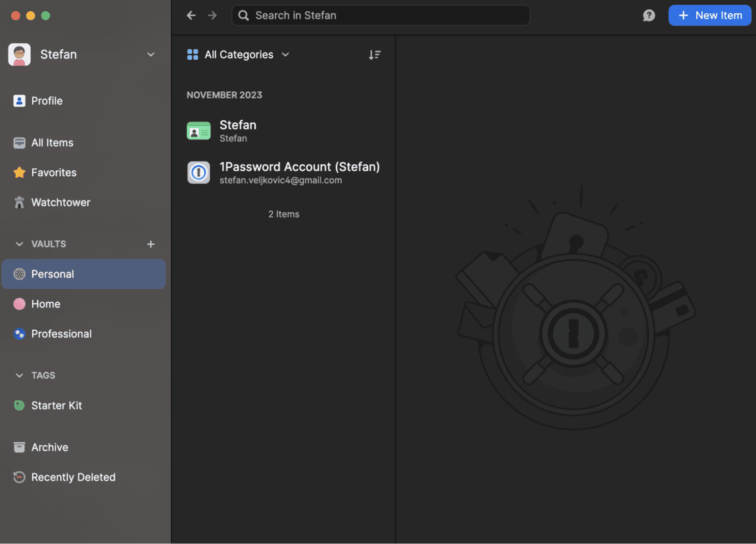Select All Items in sidebar
The image size is (756, 544).
pos(84,143)
